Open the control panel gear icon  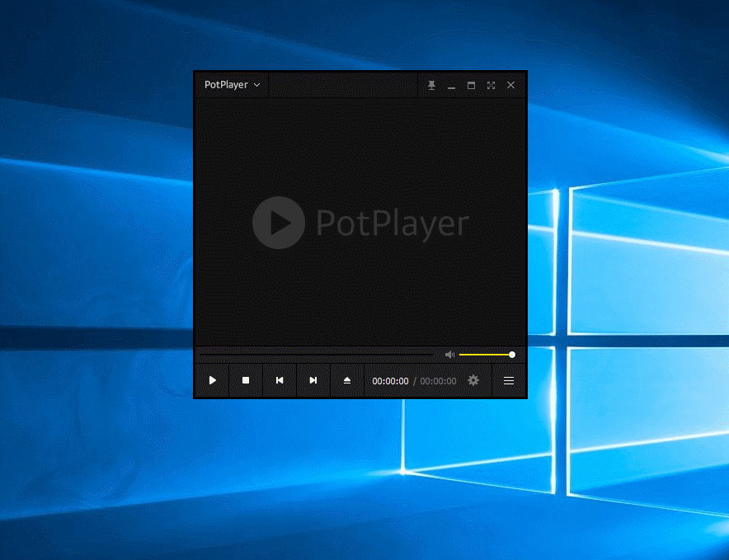[x=473, y=380]
